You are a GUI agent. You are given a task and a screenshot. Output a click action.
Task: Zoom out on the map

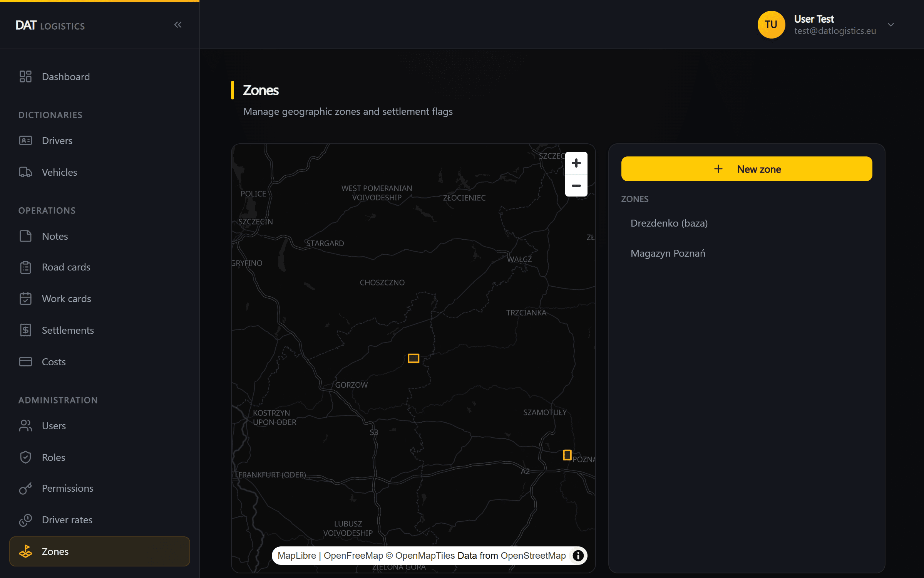(x=576, y=186)
